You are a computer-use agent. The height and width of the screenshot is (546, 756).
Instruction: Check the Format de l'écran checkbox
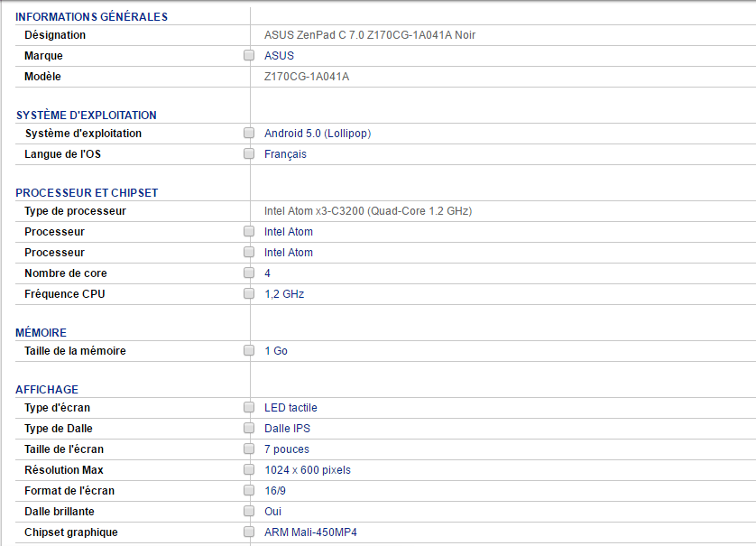click(x=249, y=491)
